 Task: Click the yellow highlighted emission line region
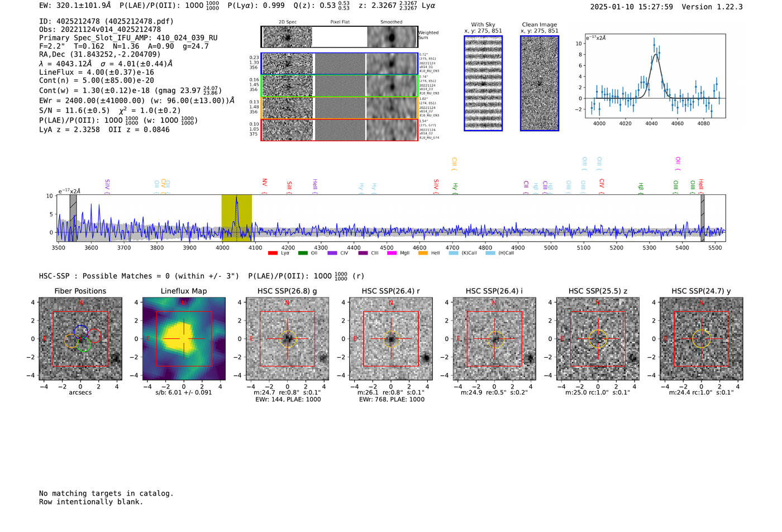237,218
